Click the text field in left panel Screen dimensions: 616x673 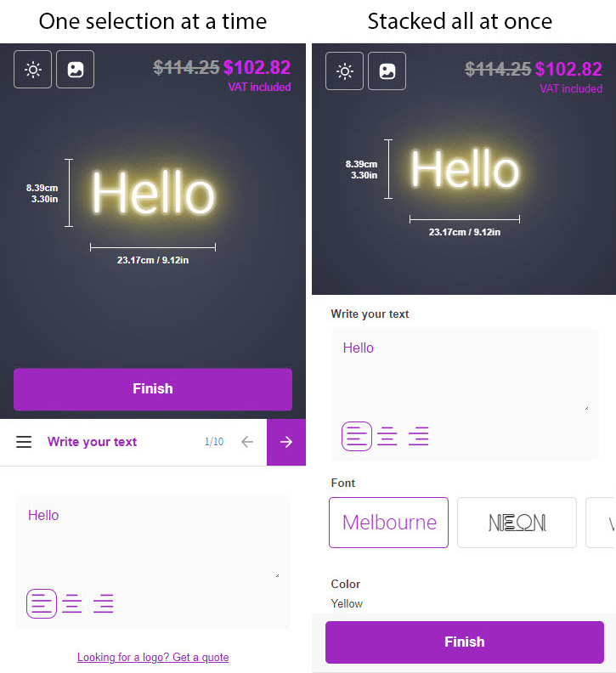[153, 540]
